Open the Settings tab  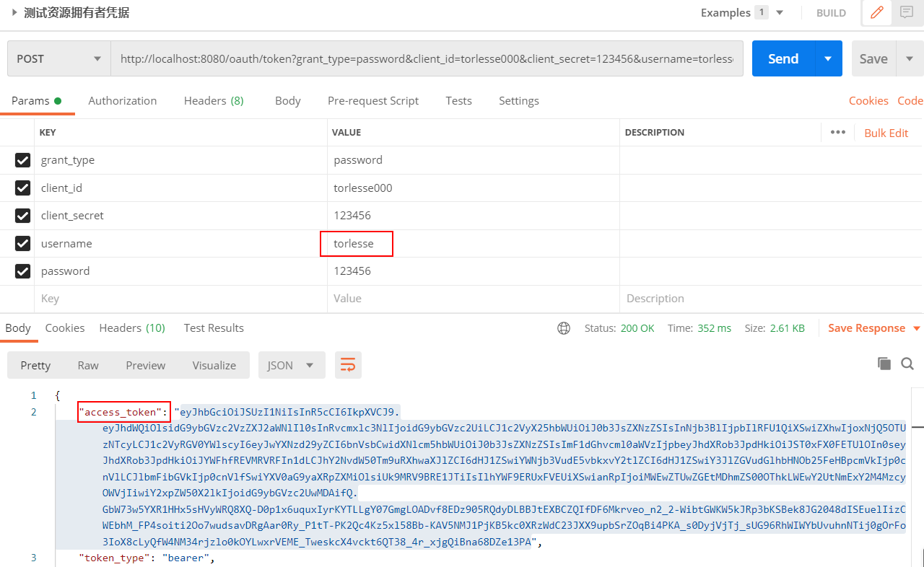pos(519,101)
